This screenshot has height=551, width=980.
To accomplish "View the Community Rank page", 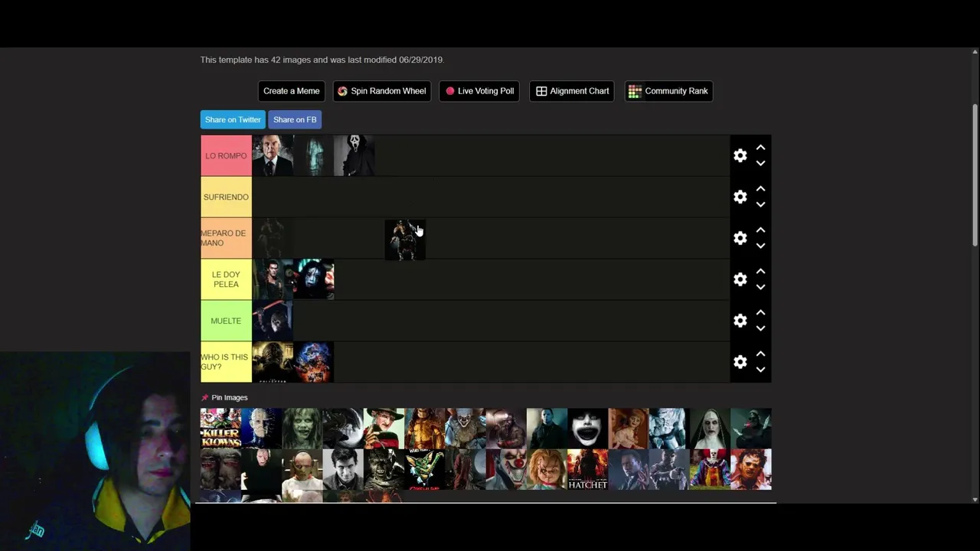I will [669, 91].
